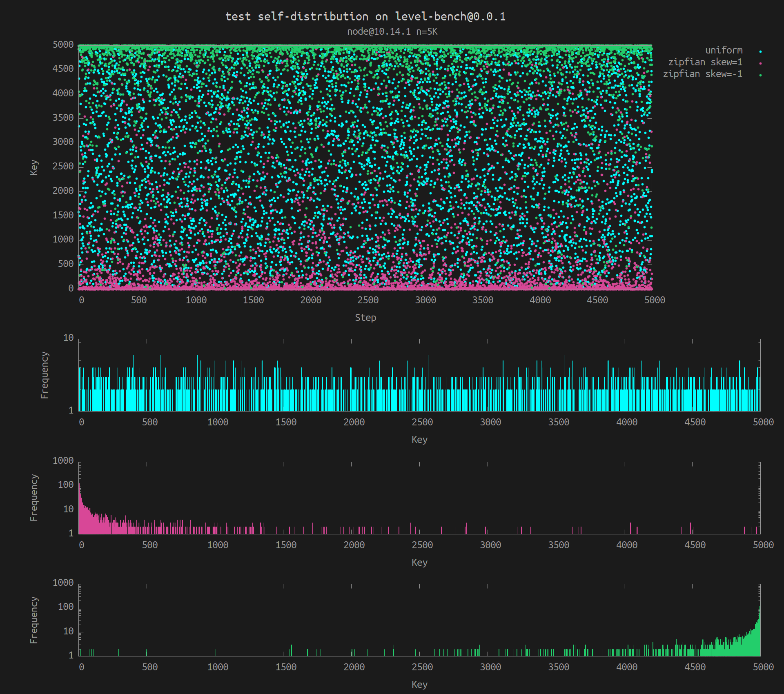Click the 1000 tick on pink Frequency axis
784x694 pixels.
(63, 460)
